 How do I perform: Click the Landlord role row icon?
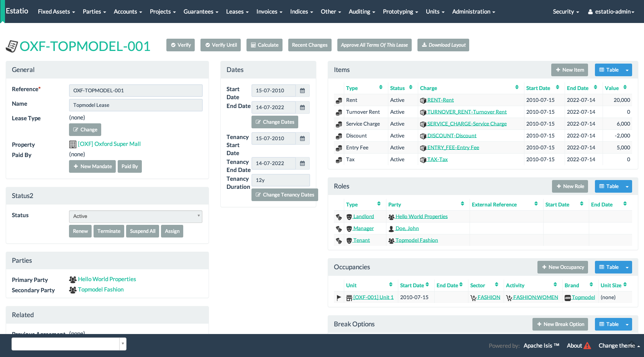(339, 217)
